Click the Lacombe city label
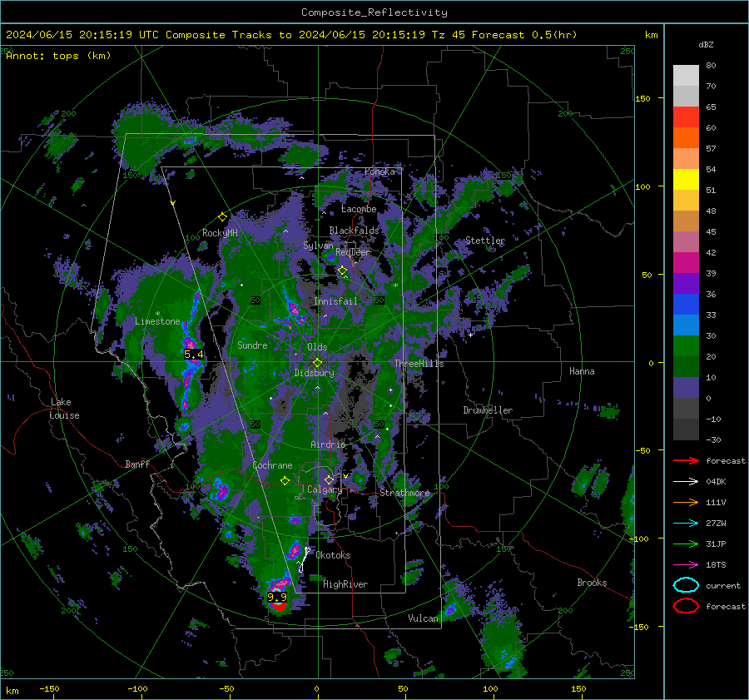The image size is (749, 700). click(359, 209)
